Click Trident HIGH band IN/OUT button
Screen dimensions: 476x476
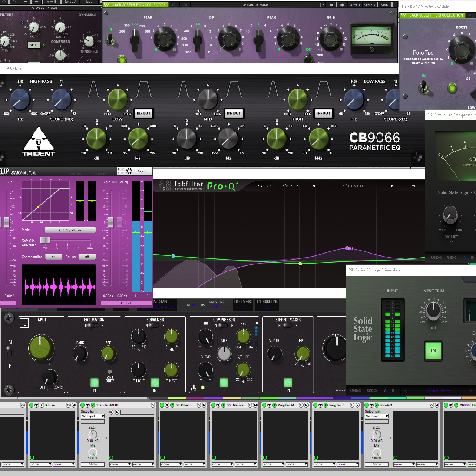coord(324,113)
